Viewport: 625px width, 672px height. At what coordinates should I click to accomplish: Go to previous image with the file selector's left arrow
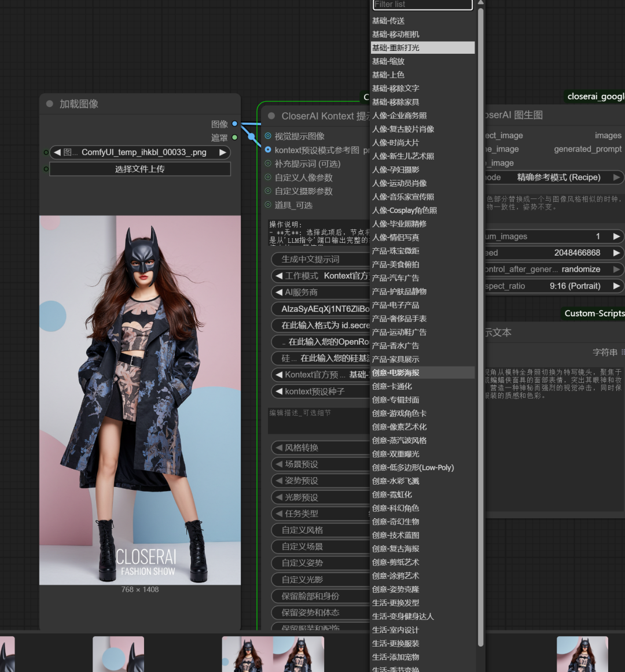(57, 152)
